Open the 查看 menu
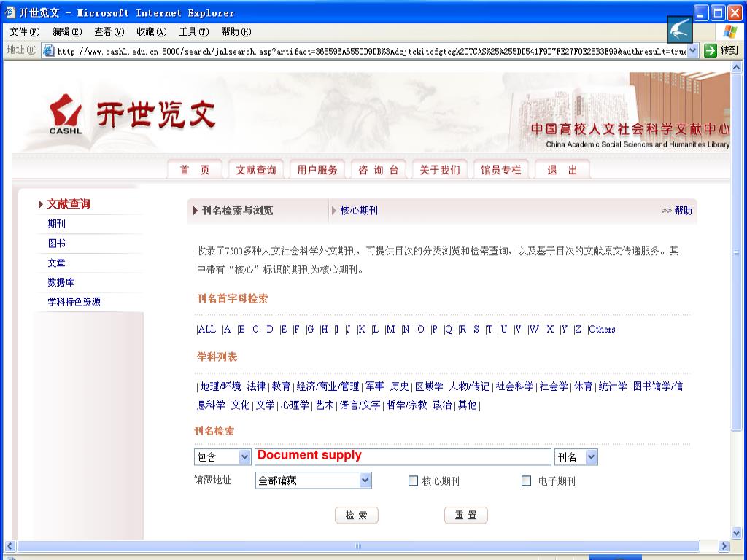The height and width of the screenshot is (560, 747). click(x=109, y=32)
